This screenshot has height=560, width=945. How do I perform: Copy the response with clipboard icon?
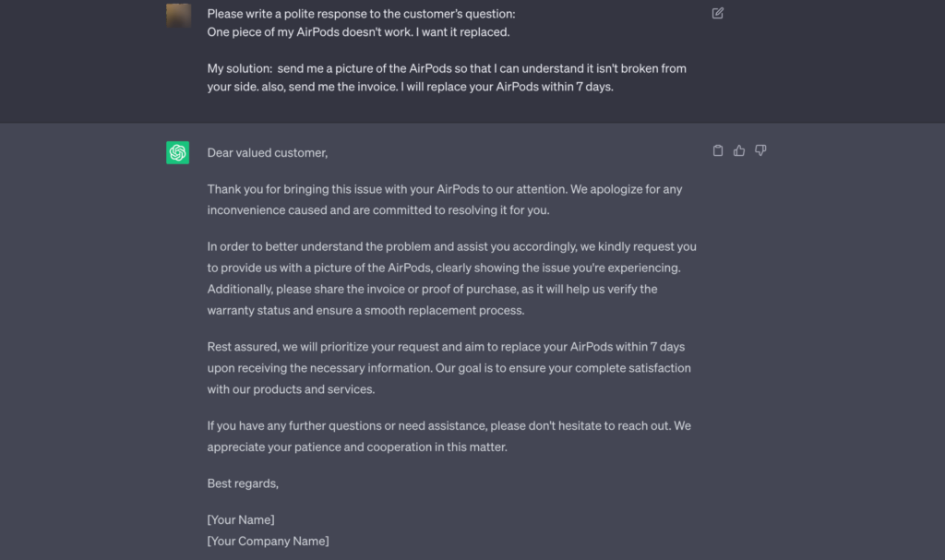coord(718,150)
